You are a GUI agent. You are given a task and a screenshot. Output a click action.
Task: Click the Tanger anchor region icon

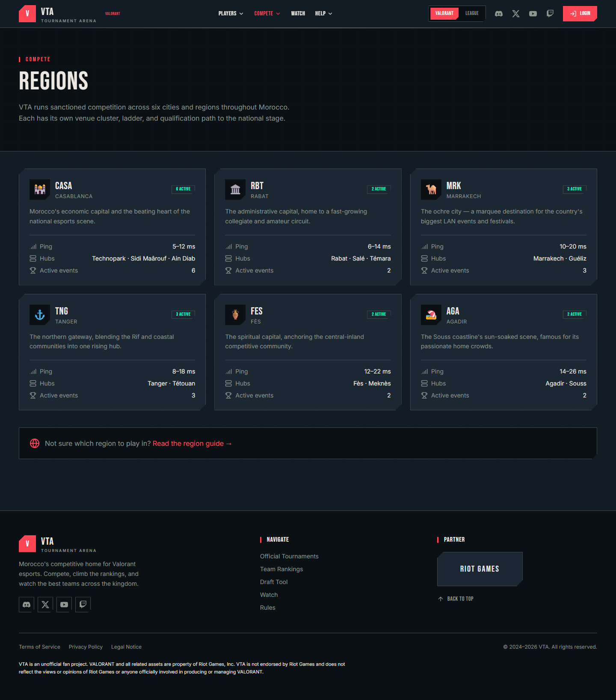40,315
